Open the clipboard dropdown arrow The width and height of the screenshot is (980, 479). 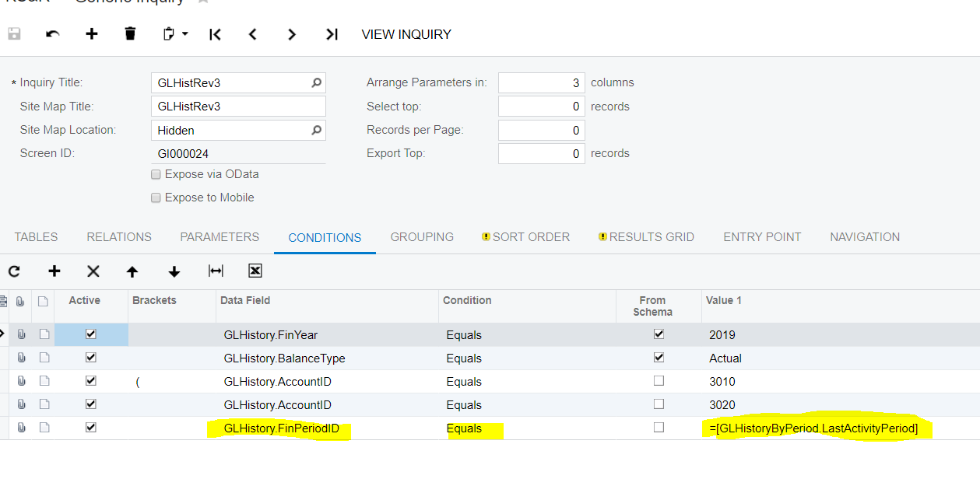[185, 34]
